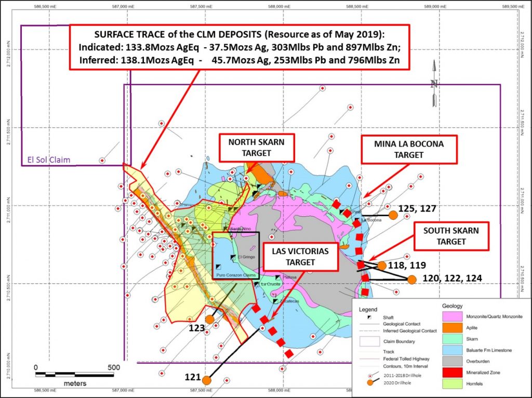Click the north arrow compass symbol

pos(434,83)
